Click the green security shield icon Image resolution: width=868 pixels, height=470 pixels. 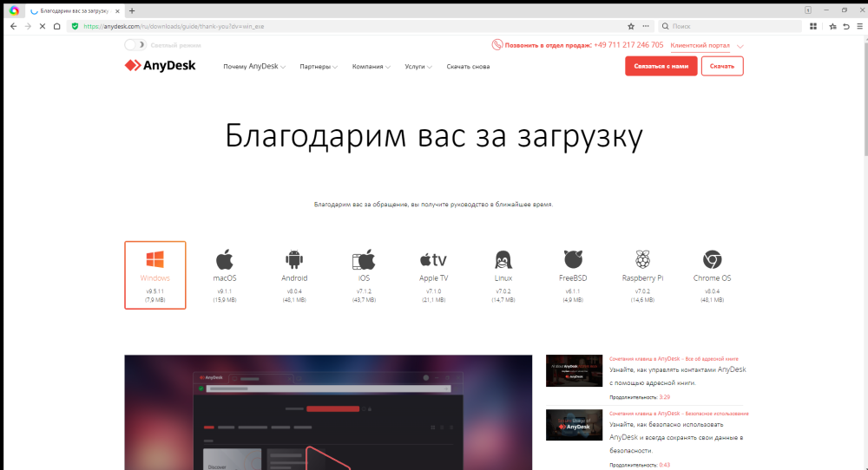76,26
